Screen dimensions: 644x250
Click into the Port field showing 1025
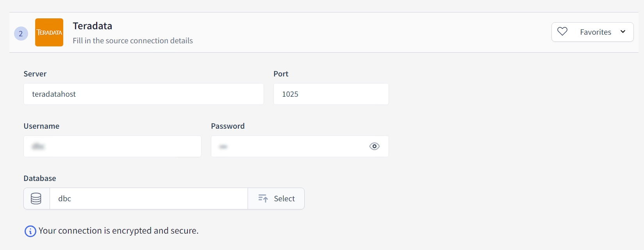pyautogui.click(x=331, y=94)
